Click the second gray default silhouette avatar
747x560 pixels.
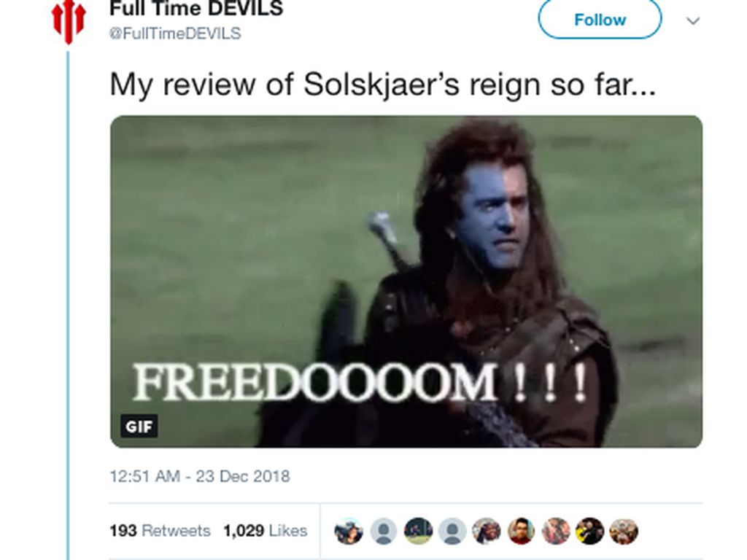[452, 531]
